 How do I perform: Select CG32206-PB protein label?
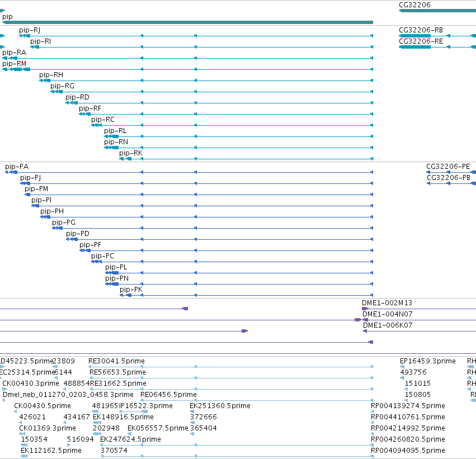449,178
